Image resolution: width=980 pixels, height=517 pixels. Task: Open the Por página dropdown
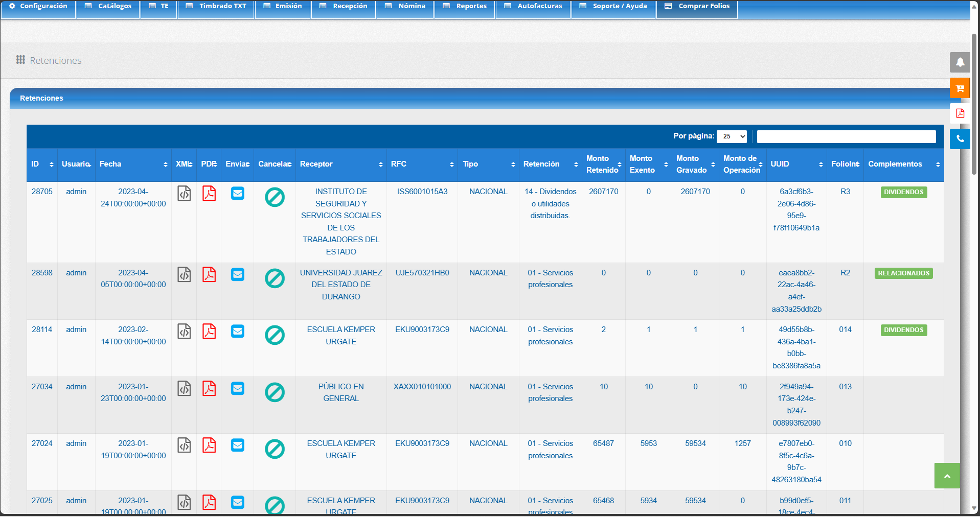[x=731, y=136]
